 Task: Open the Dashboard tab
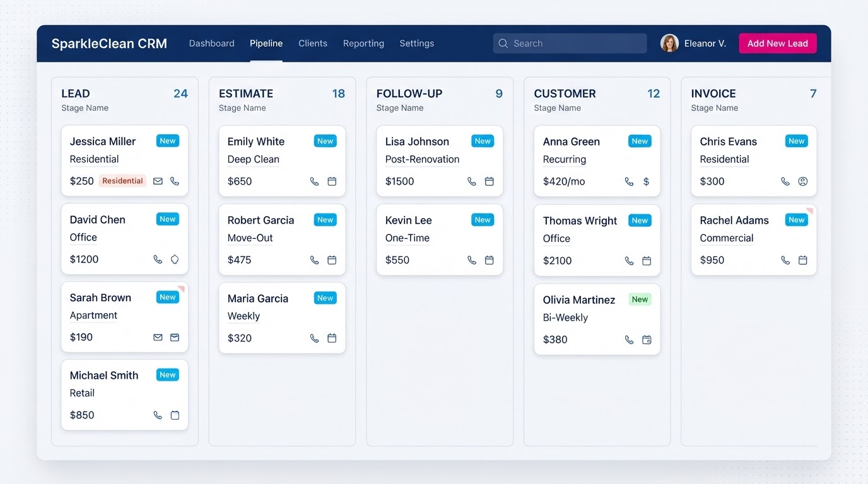pos(211,43)
